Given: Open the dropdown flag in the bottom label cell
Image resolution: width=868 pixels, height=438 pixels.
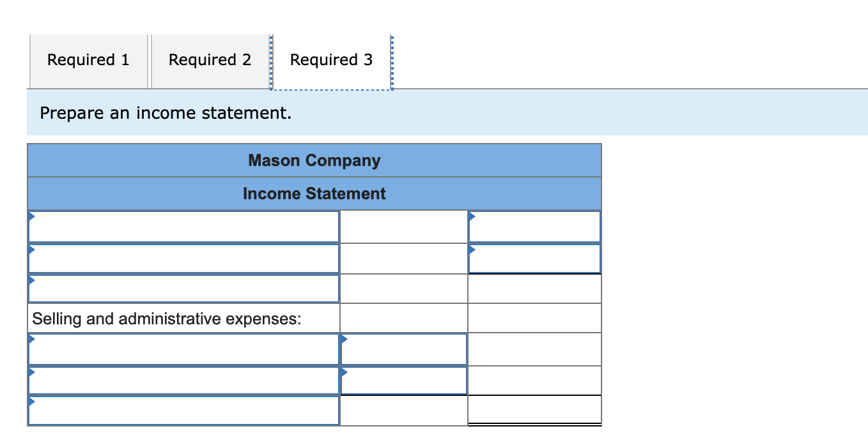Looking at the screenshot, I should point(31,401).
